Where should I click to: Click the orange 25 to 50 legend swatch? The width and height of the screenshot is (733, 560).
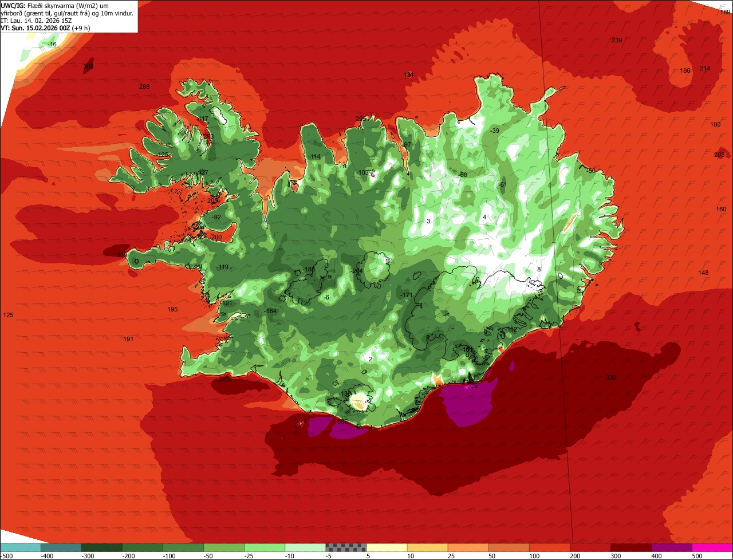pos(468,547)
